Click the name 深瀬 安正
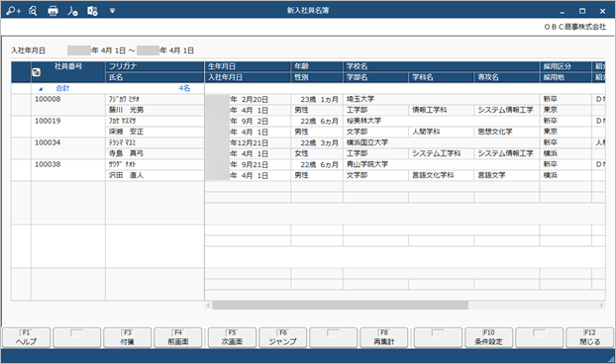The image size is (616, 364). tap(126, 132)
